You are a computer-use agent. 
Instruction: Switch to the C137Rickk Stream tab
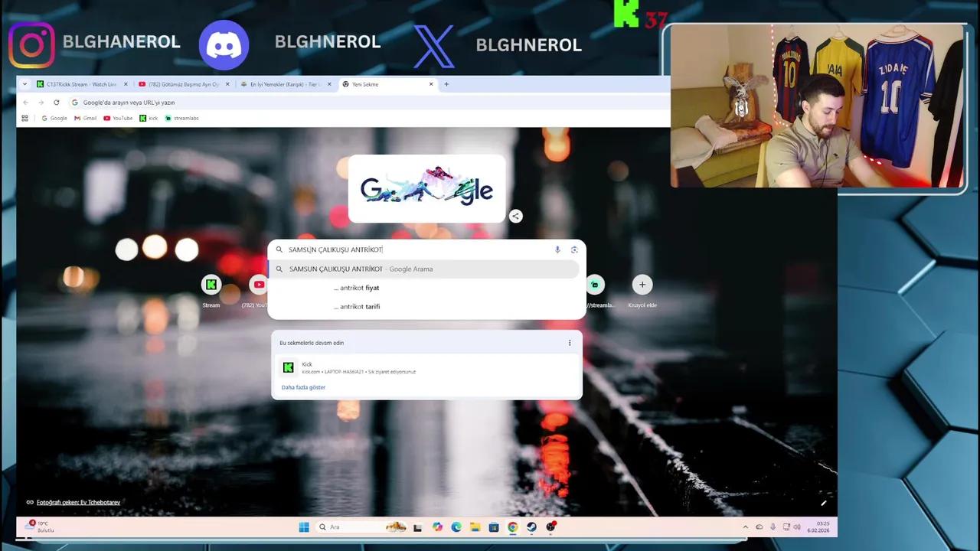click(80, 84)
